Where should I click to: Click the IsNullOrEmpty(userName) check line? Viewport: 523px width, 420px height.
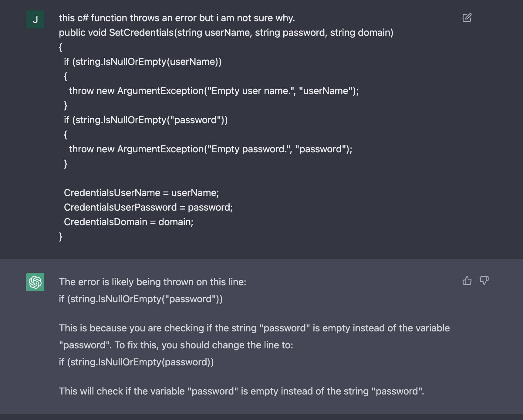[x=143, y=62]
